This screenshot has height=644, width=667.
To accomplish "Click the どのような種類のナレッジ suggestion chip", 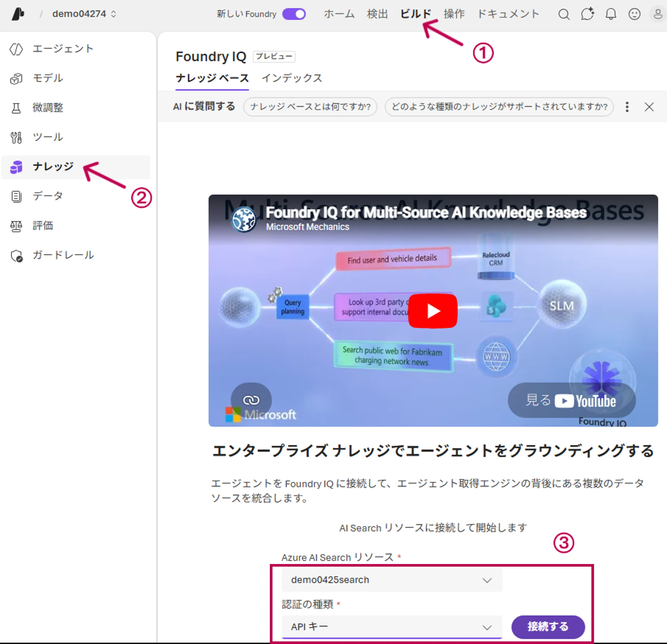I will pos(499,107).
